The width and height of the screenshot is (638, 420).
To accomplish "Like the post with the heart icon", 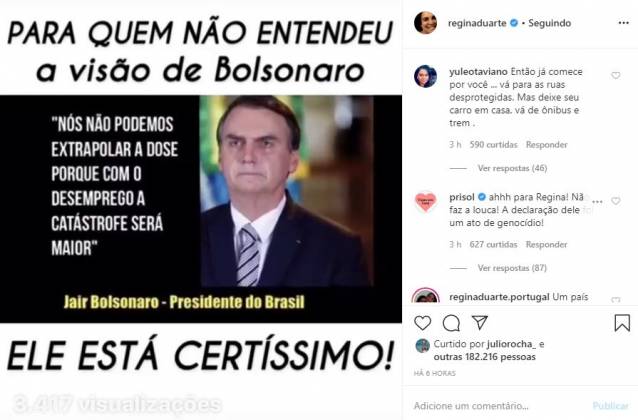I will coord(422,323).
